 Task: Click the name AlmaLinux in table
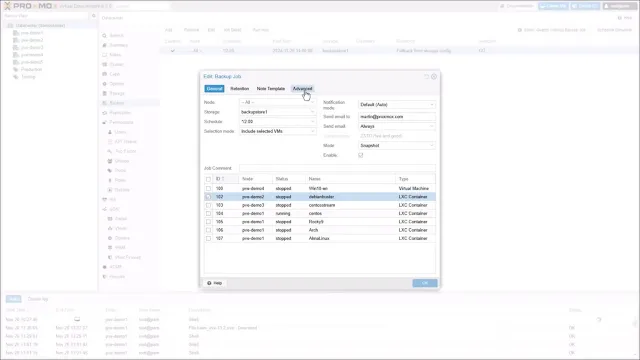point(319,238)
